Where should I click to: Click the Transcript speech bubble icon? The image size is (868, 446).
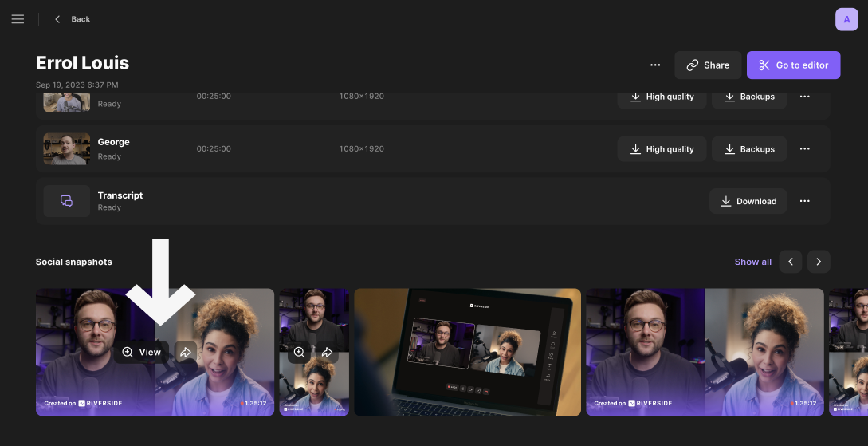67,201
